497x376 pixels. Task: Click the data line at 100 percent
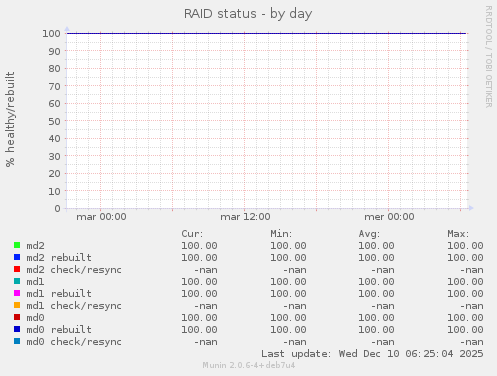266,33
